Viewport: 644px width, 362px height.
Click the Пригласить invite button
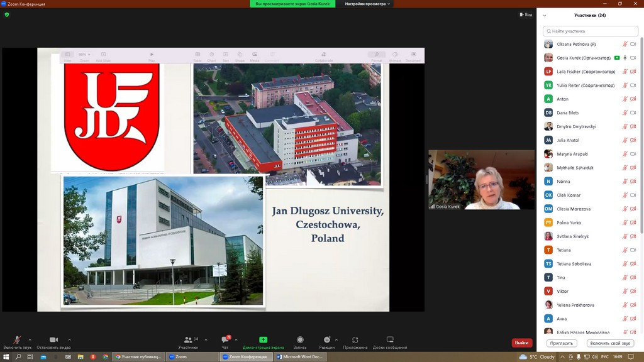coord(561,343)
